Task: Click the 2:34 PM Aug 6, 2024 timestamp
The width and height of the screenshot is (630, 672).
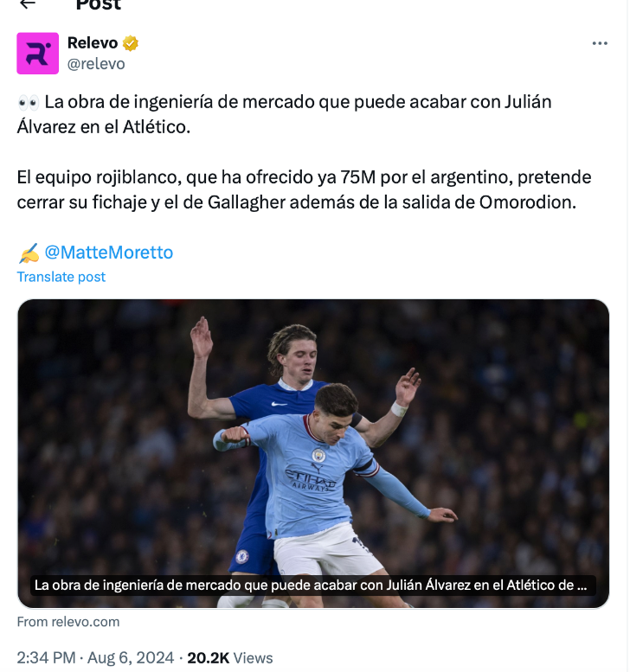Action: tap(95, 658)
